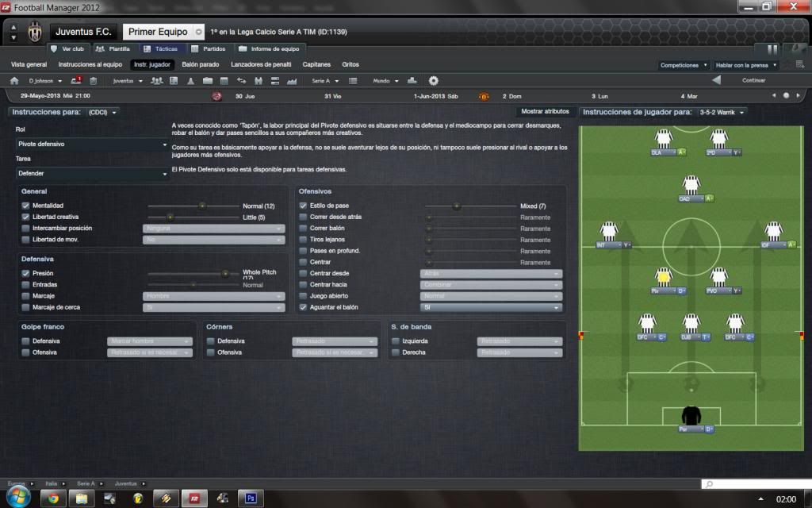Open the Vista general subtab

(29, 65)
